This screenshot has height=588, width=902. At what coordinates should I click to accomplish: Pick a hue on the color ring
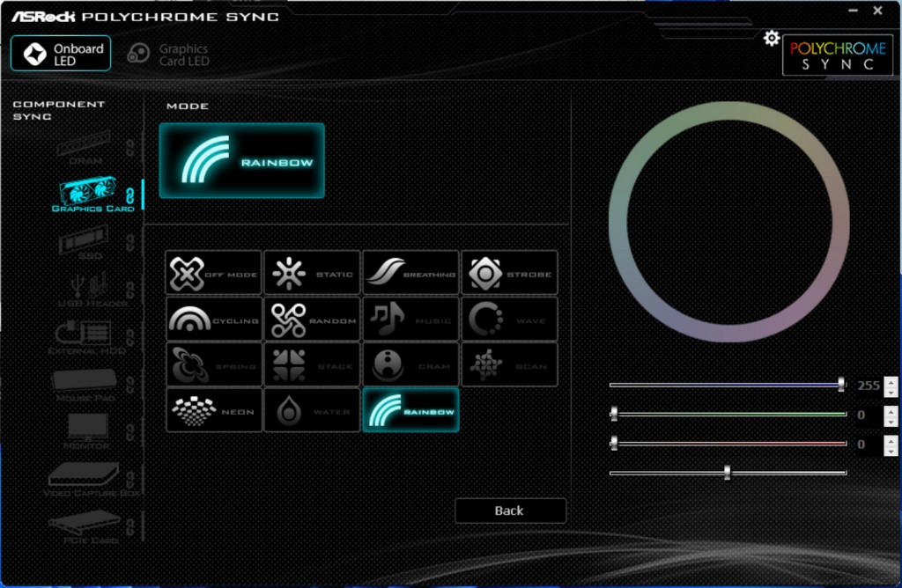[x=728, y=111]
